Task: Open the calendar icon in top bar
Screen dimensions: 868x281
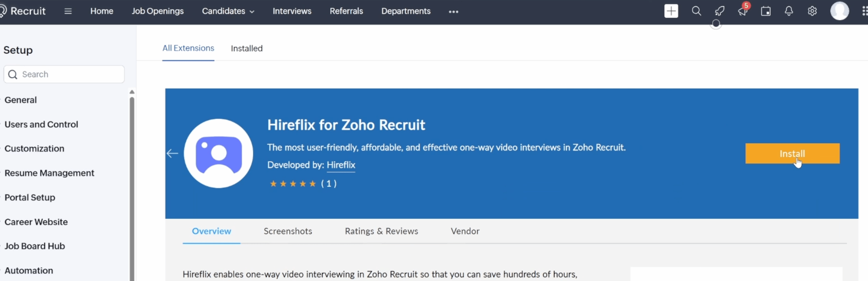Action: point(766,11)
